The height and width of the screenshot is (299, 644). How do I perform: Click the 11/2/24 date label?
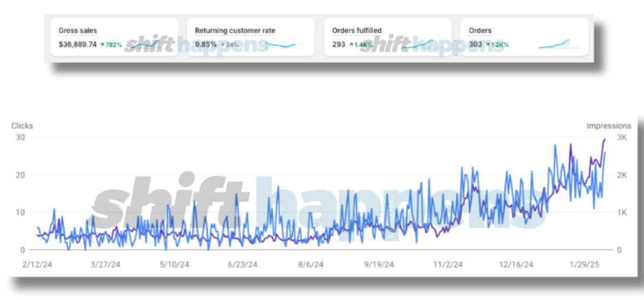[449, 265]
